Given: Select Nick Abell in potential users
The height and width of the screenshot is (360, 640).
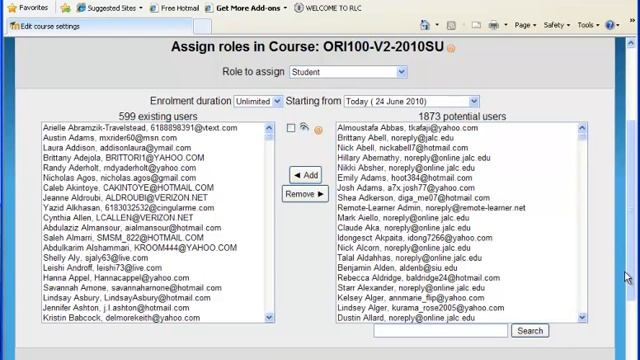Looking at the screenshot, I should pyautogui.click(x=457, y=148).
